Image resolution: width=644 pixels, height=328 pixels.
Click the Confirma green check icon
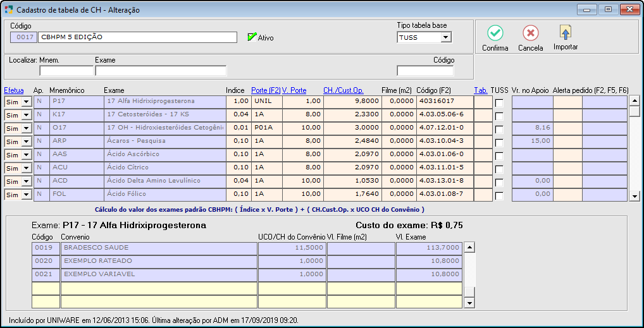point(495,32)
